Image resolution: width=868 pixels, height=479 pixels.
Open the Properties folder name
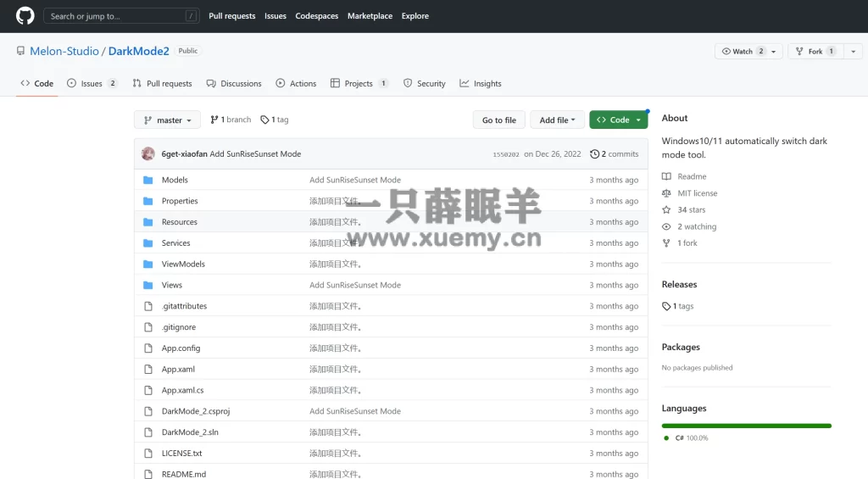tap(180, 201)
